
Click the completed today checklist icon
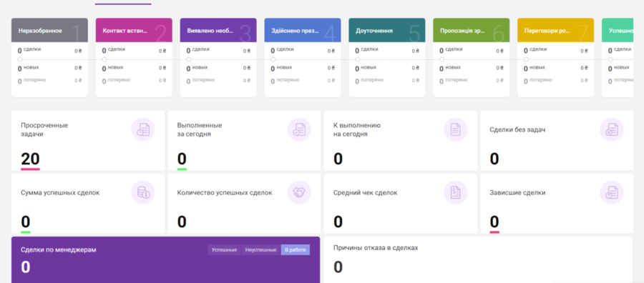(299, 129)
